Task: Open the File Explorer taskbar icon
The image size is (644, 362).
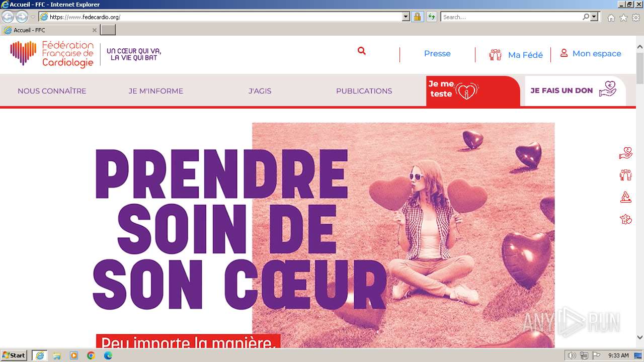Action: [57, 355]
